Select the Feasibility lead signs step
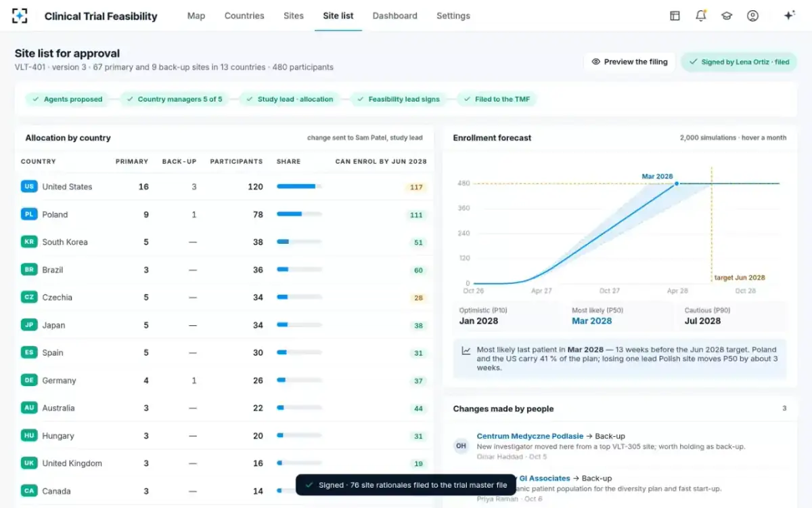 (x=398, y=99)
